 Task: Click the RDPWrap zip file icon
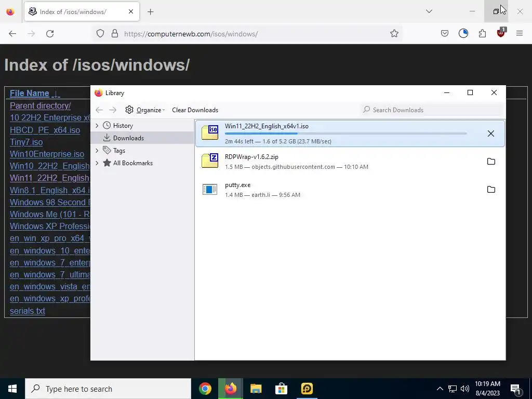point(210,161)
